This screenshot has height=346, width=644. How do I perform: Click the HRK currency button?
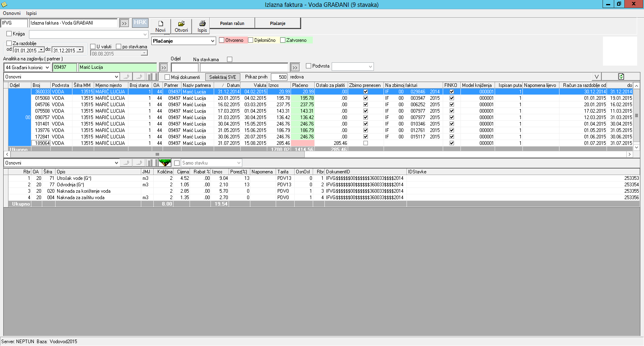(140, 23)
